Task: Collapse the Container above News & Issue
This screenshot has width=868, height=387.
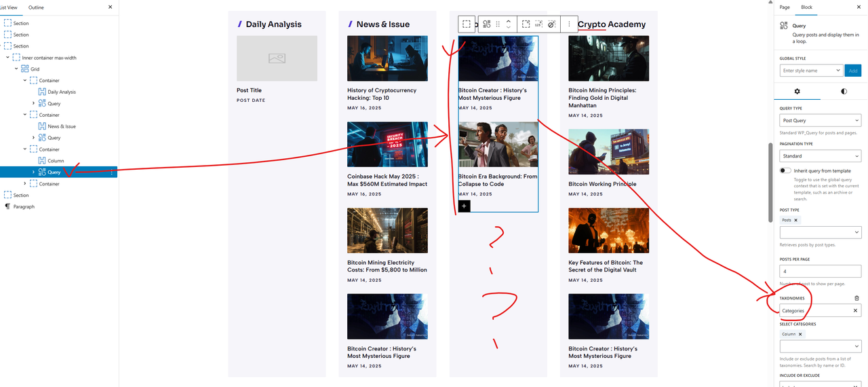Action: 25,115
